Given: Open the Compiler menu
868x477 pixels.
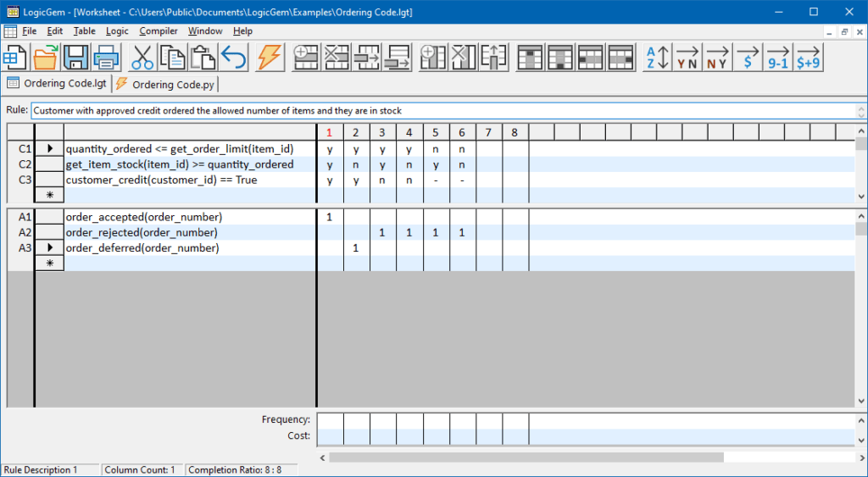Looking at the screenshot, I should [159, 31].
